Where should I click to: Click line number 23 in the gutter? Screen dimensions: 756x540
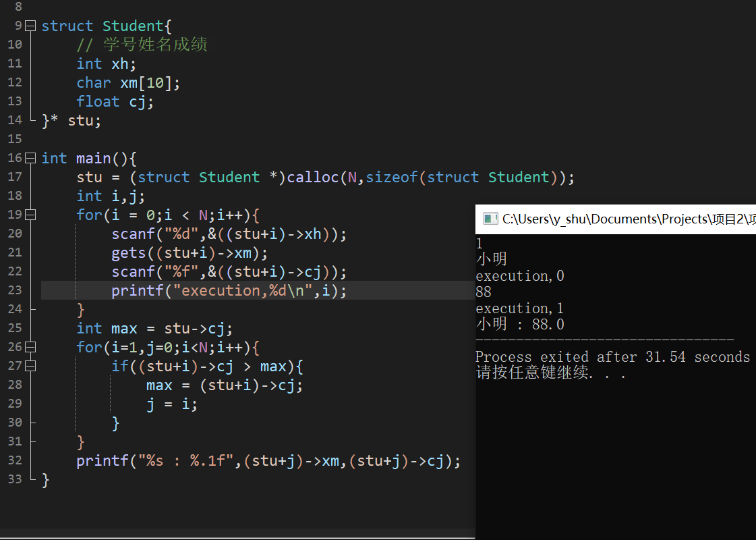[x=15, y=290]
